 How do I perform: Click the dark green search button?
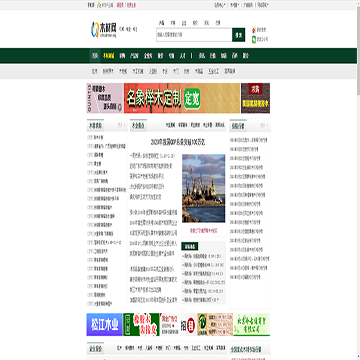(238, 35)
